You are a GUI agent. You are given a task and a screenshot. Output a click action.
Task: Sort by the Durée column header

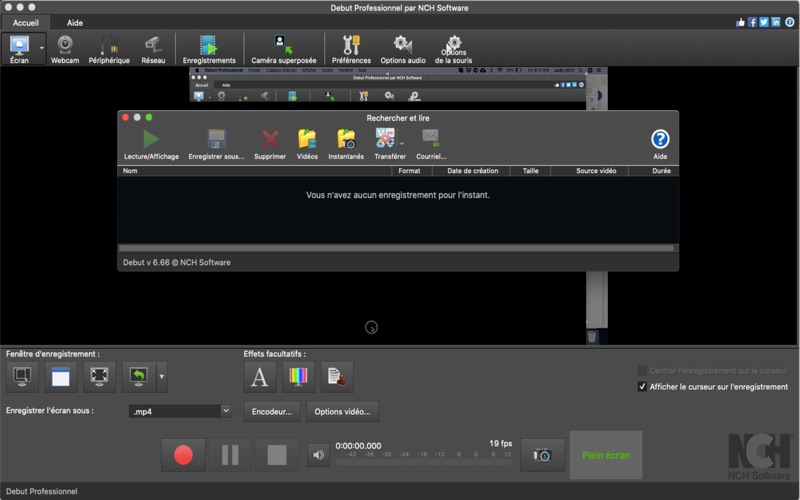point(654,171)
